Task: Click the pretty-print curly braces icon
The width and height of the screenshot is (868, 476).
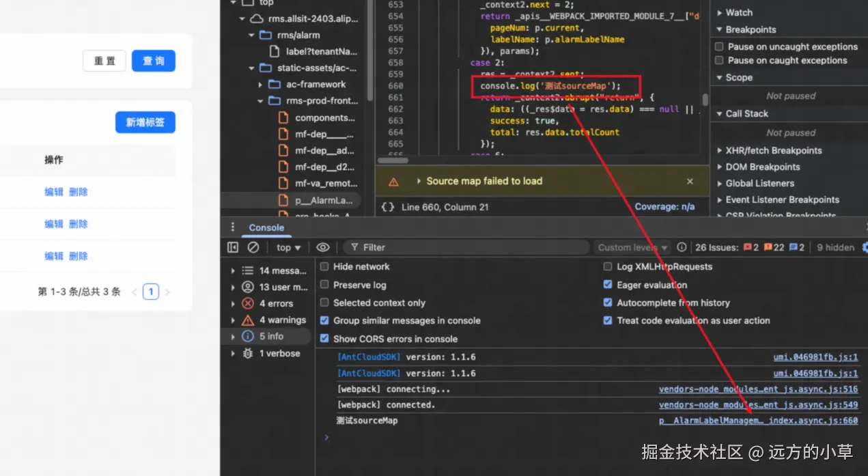Action: click(388, 207)
